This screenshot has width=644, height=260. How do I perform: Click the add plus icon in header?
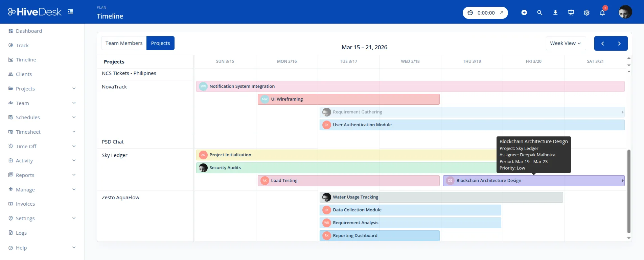click(524, 12)
